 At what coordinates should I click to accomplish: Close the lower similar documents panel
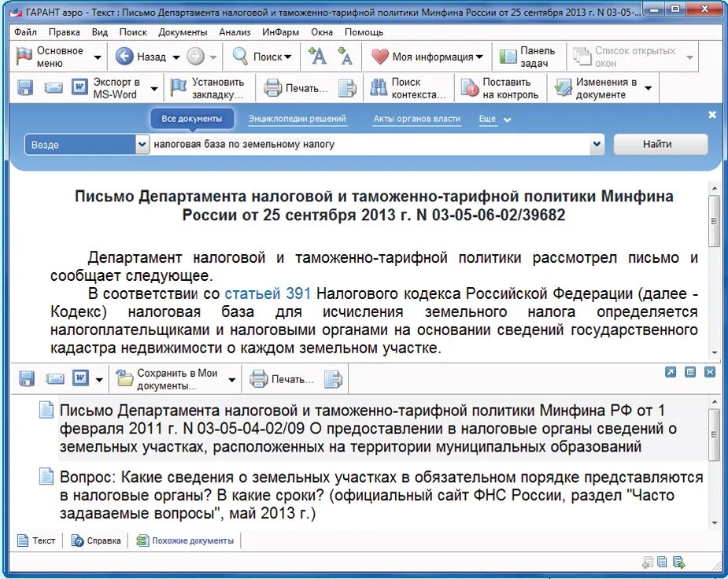(x=710, y=371)
